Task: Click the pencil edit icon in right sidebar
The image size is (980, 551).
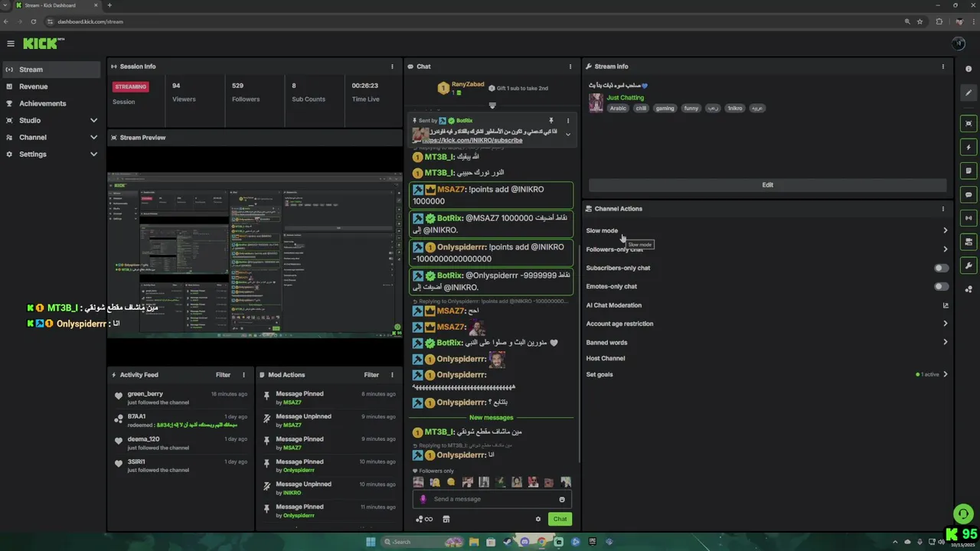Action: coord(969,93)
